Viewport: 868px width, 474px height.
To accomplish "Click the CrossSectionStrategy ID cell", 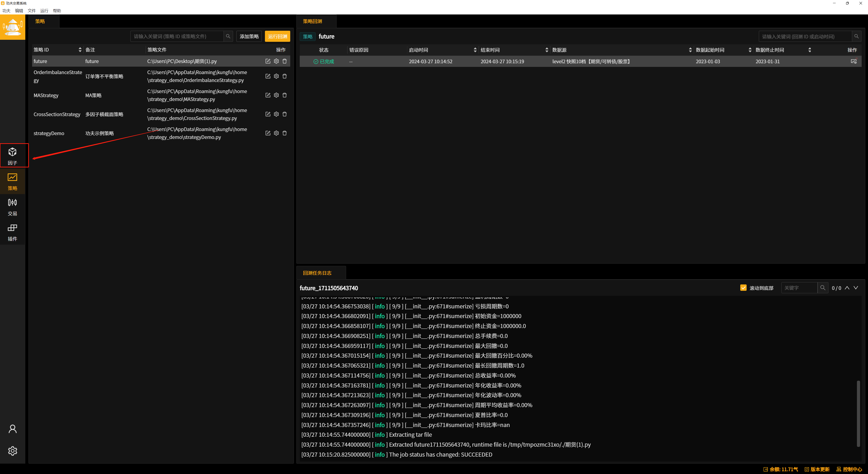I will tap(57, 114).
